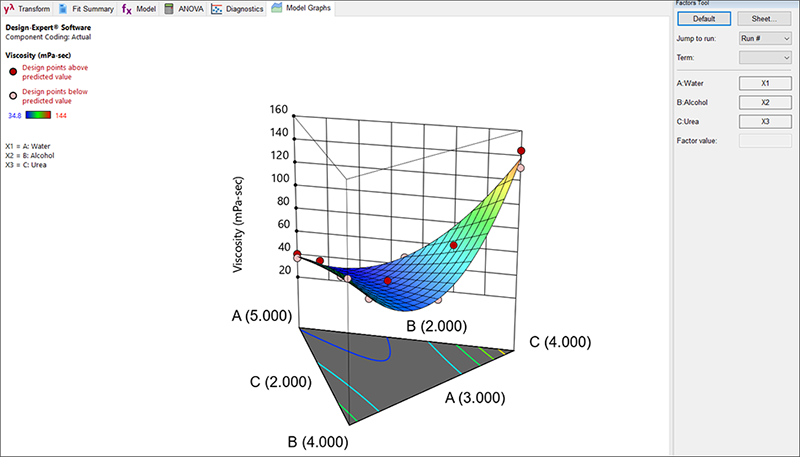Select X1 axis button for A:Water
Screen dimensions: 800x457
765,84
